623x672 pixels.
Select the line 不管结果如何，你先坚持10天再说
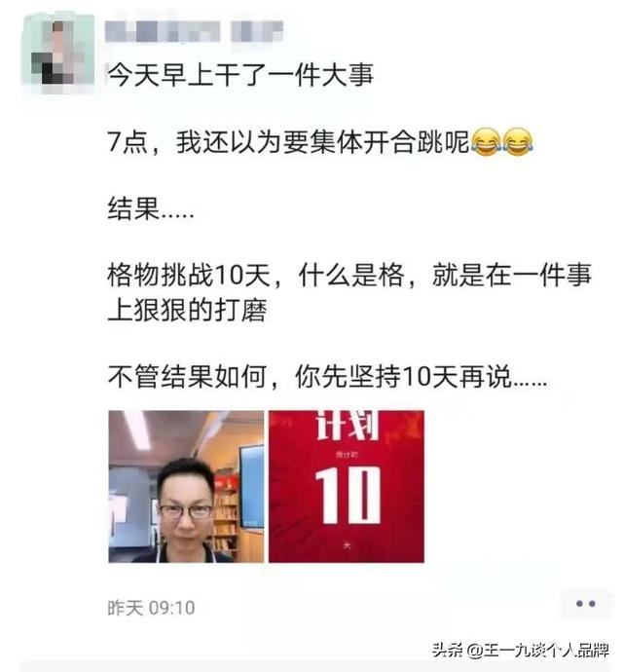[x=327, y=377]
